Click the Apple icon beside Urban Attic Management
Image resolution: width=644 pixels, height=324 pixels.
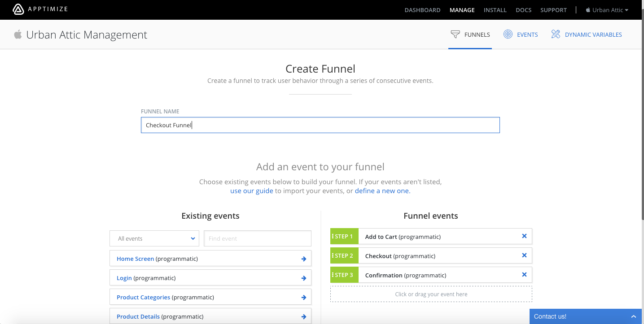tap(18, 35)
